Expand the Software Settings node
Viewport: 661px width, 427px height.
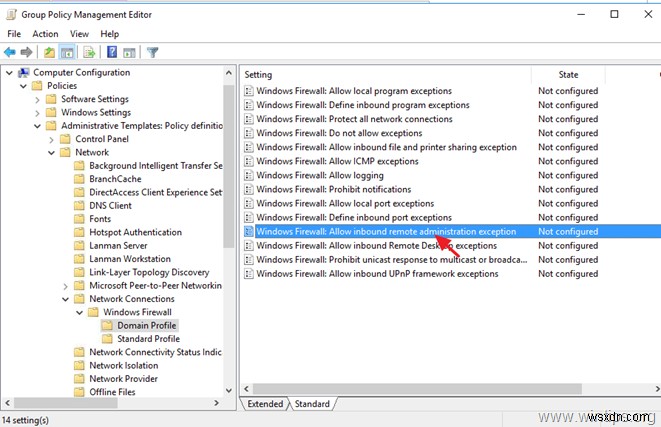(38, 100)
